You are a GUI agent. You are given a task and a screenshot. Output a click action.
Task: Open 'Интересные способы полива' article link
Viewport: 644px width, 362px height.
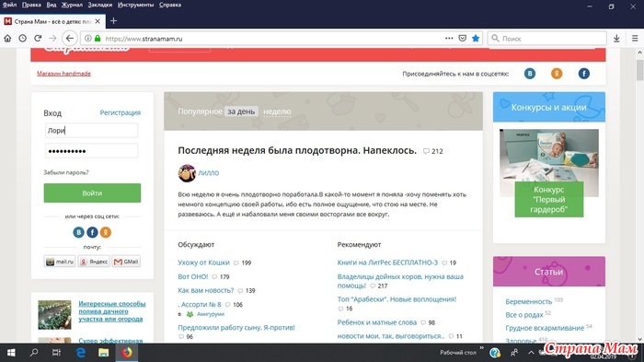point(111,311)
